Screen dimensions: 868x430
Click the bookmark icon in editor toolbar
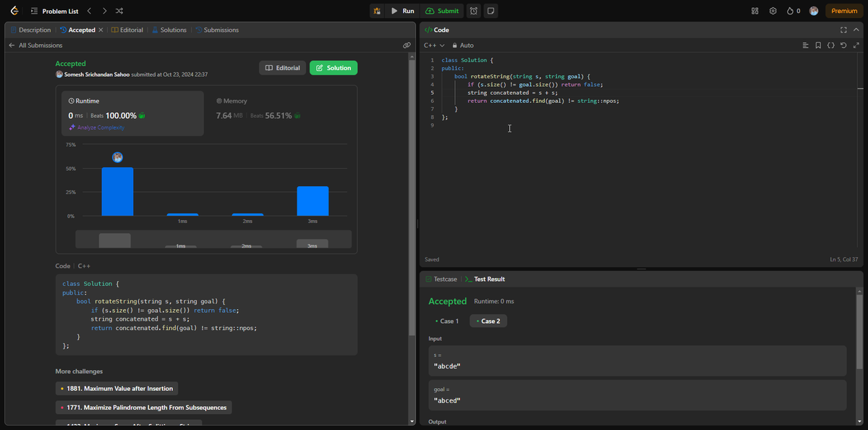(x=818, y=45)
